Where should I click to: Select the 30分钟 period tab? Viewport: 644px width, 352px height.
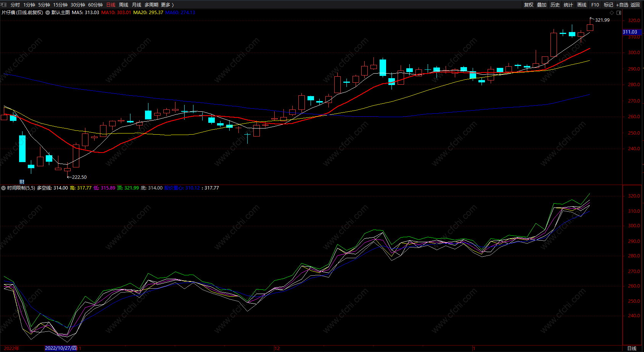[x=78, y=5]
